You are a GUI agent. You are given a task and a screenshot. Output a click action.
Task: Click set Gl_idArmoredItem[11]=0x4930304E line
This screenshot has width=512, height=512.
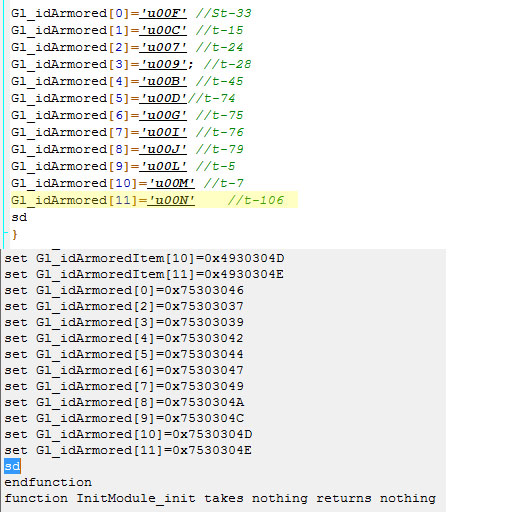point(144,275)
